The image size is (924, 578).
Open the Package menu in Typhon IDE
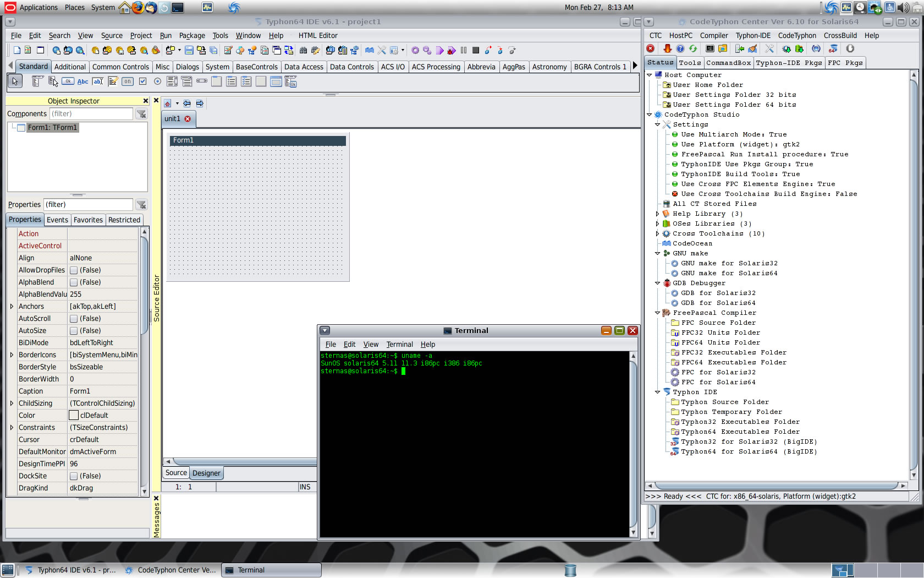pyautogui.click(x=192, y=36)
